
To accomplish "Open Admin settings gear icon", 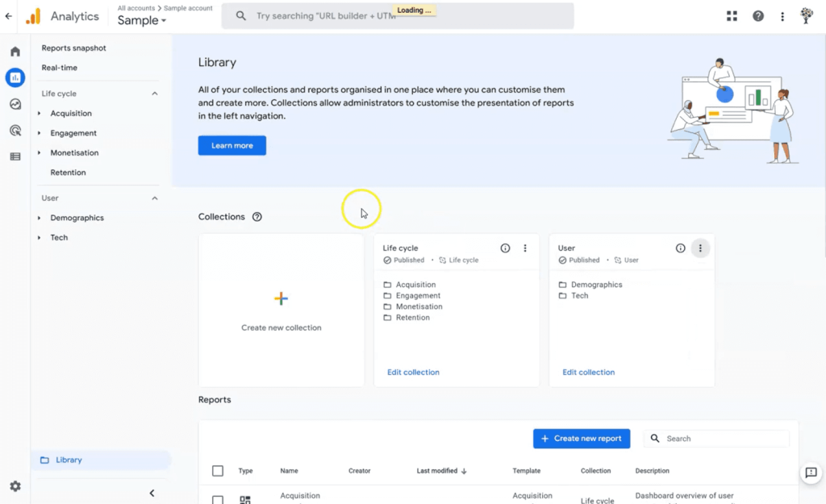I will point(15,486).
